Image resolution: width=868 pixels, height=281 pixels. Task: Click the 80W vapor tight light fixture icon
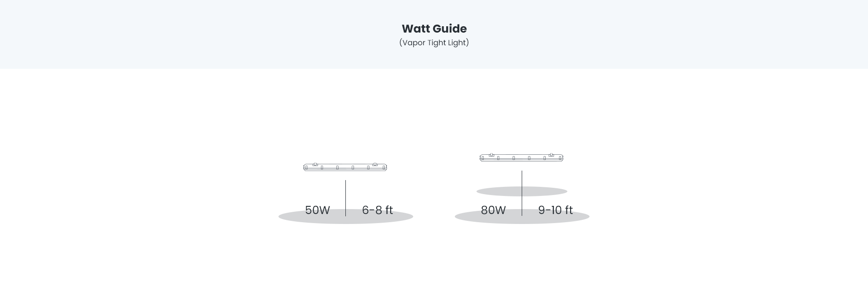521,158
